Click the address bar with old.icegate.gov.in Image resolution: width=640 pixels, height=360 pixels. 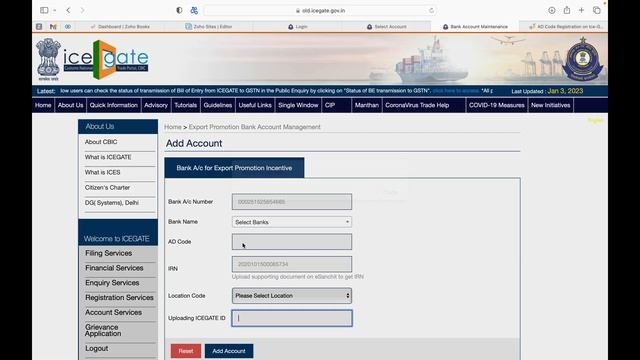(x=320, y=11)
